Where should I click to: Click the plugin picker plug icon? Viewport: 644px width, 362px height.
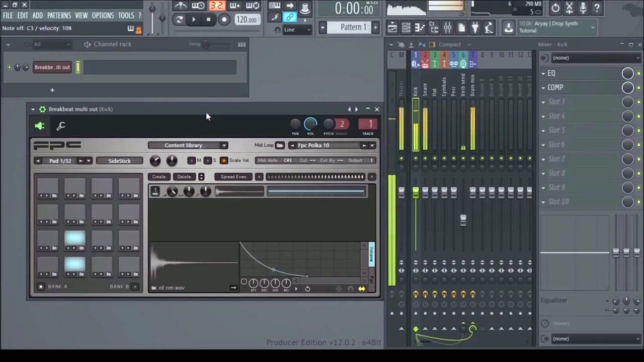pyautogui.click(x=475, y=27)
